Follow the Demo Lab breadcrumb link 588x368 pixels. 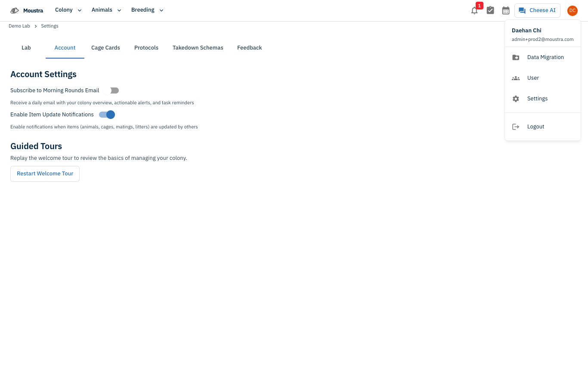[x=19, y=26]
